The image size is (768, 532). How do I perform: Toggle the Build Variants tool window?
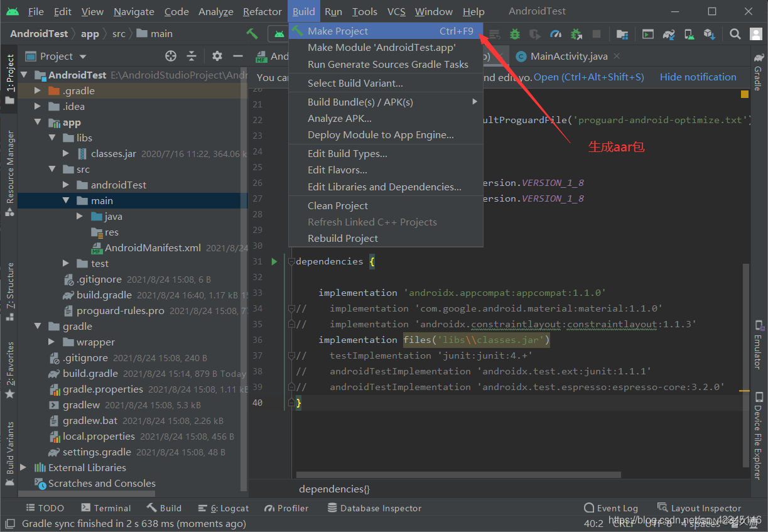pos(9,446)
